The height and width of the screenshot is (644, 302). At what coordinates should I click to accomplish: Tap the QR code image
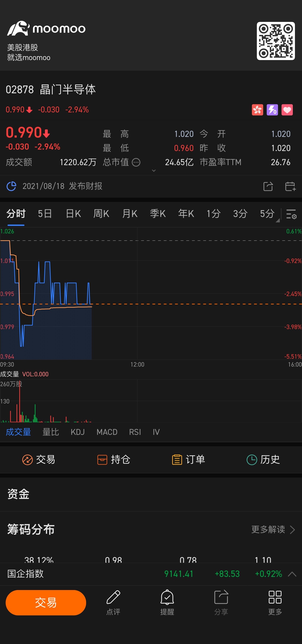276,41
